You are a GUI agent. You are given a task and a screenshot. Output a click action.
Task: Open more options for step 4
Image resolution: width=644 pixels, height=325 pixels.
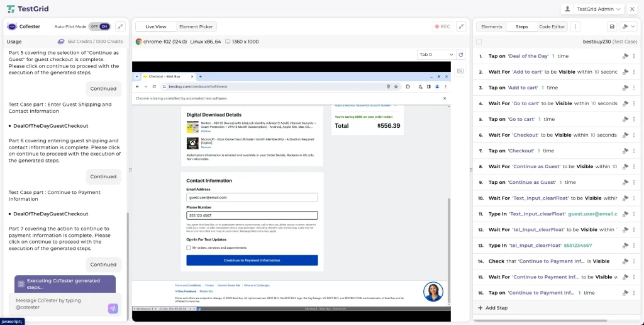(x=634, y=104)
